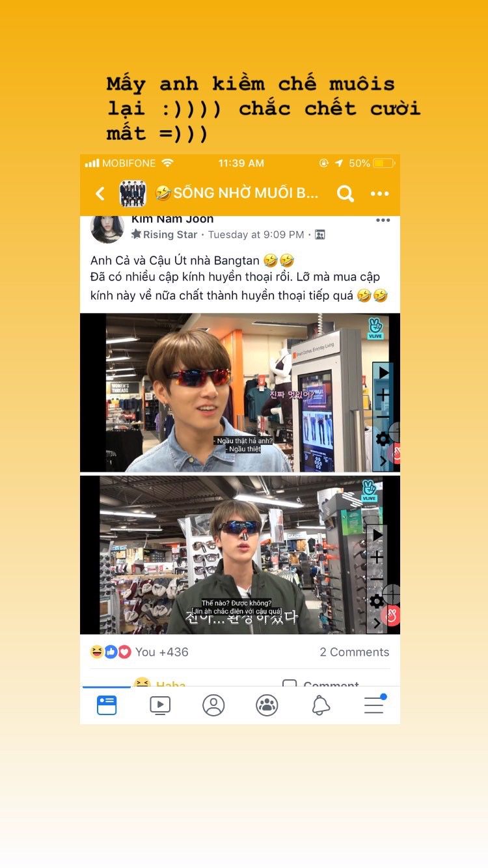Tap the back arrow in group header
488x868 pixels.
[100, 193]
